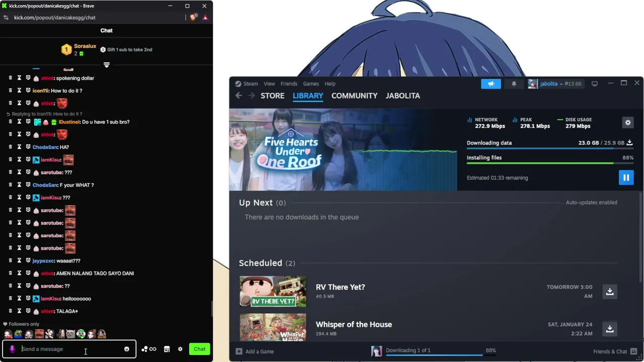
Task: Open chat settings gear
Action: pos(180,349)
